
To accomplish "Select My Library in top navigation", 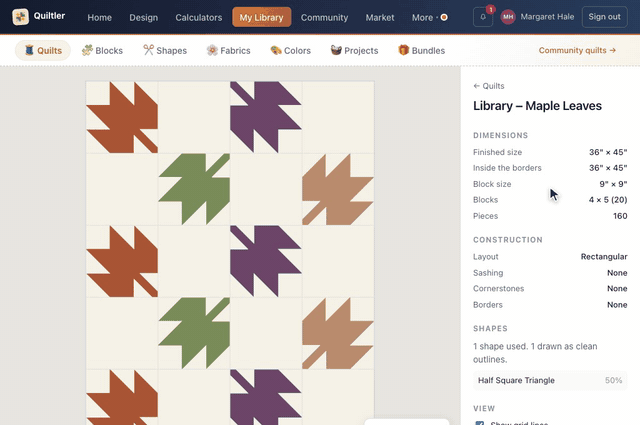I will point(262,17).
